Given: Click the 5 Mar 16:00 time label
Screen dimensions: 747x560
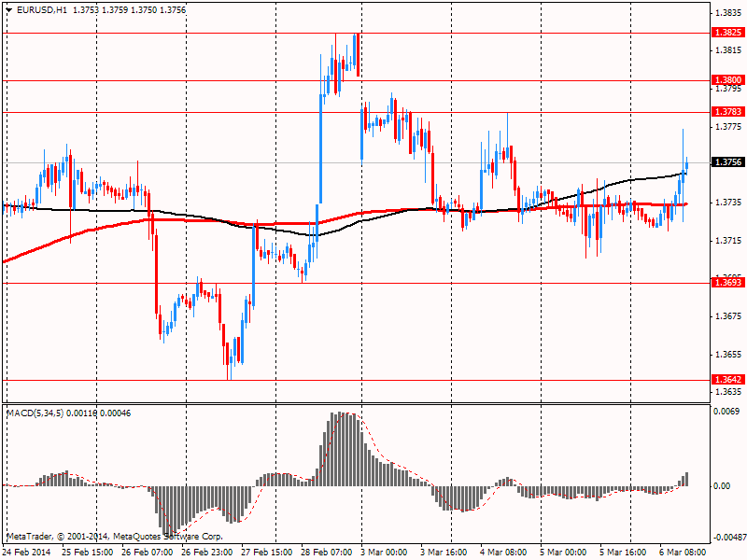Looking at the screenshot, I should (623, 553).
